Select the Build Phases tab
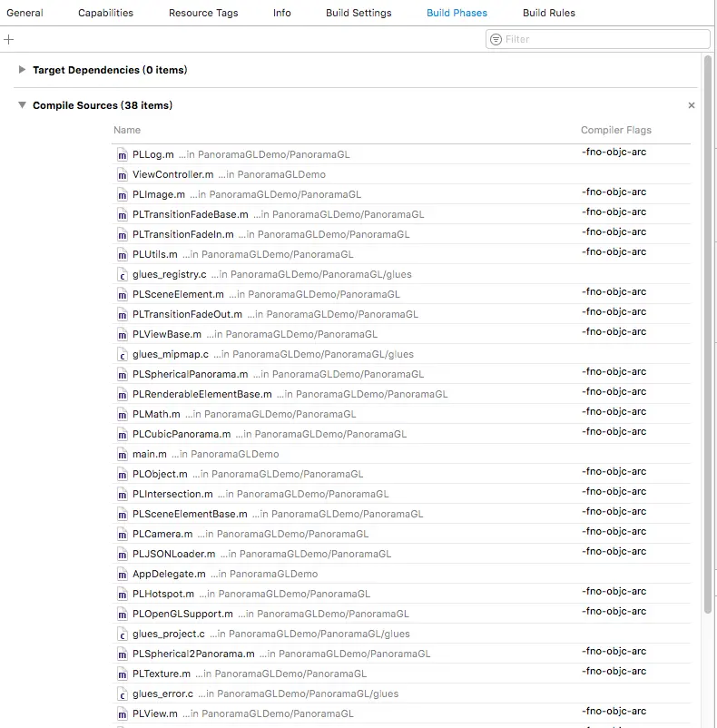 457,13
